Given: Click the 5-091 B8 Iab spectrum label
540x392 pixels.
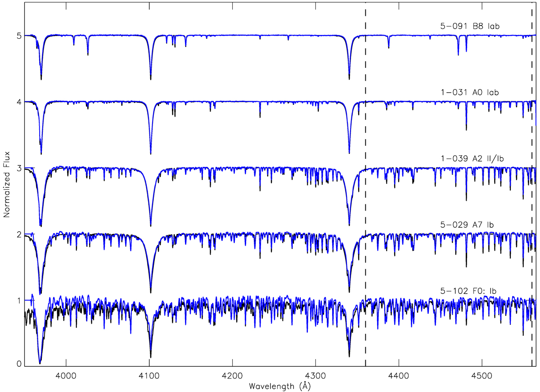Looking at the screenshot, I should 470,26.
